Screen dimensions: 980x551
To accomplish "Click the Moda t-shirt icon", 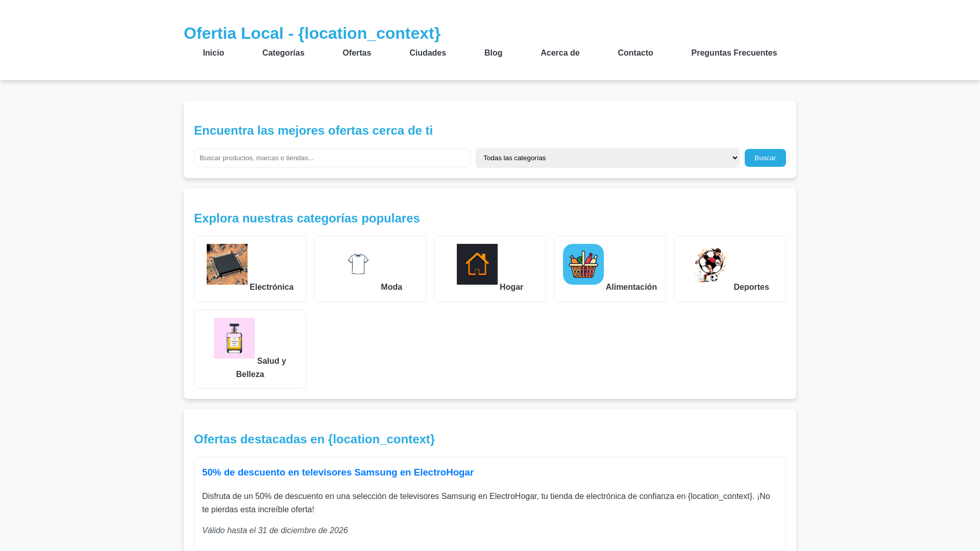I will [358, 264].
